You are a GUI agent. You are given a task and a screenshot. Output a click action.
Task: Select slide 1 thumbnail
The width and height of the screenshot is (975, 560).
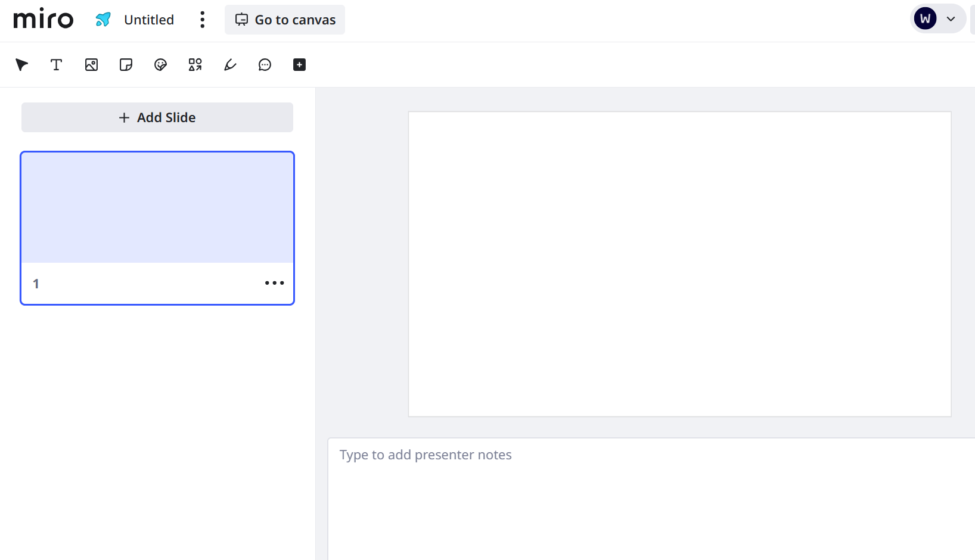pyautogui.click(x=157, y=207)
